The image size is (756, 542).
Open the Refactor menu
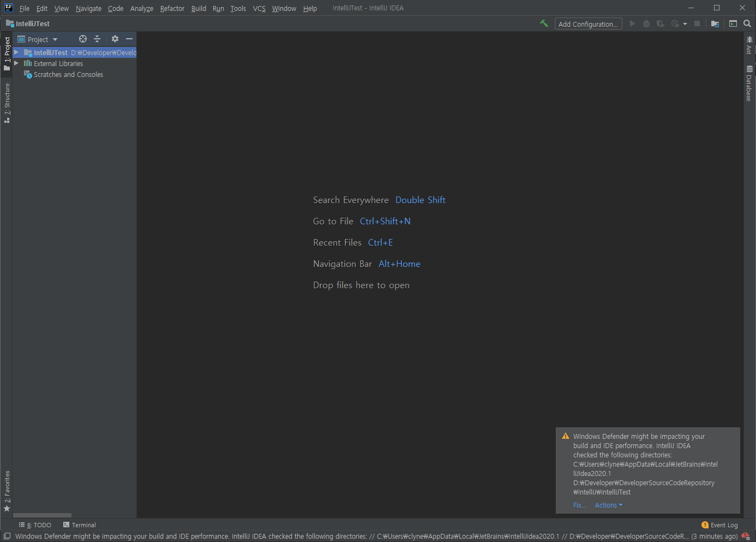click(x=172, y=8)
